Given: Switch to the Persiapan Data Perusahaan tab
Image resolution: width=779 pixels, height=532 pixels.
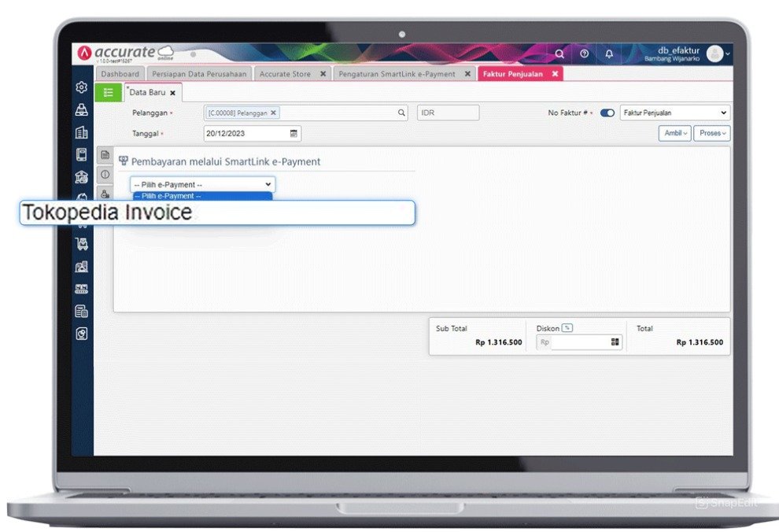Looking at the screenshot, I should click(x=199, y=73).
